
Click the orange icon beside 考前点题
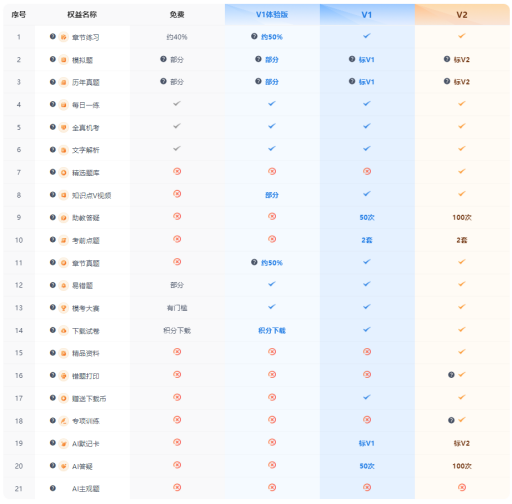pyautogui.click(x=63, y=240)
